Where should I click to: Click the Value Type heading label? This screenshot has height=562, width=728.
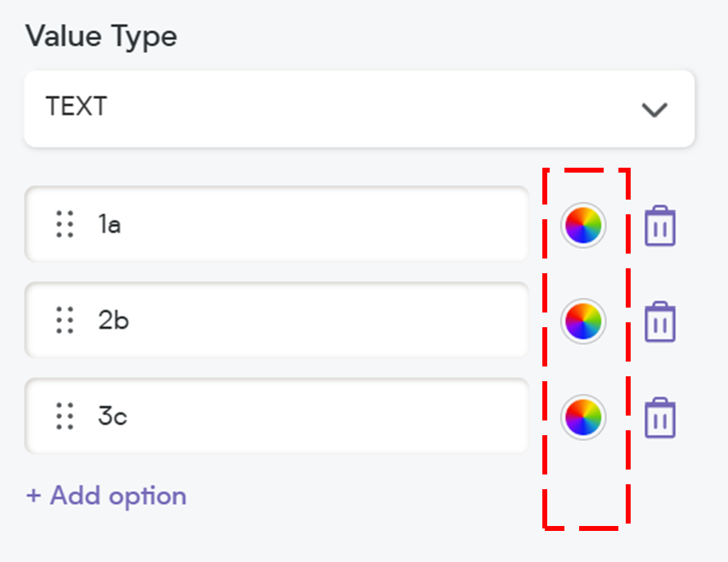101,36
